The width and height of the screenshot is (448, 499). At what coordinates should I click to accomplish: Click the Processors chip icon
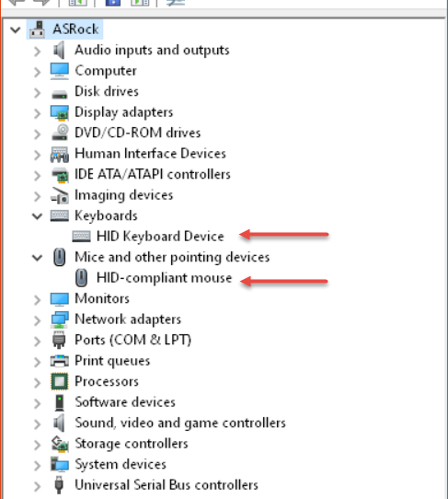[60, 381]
